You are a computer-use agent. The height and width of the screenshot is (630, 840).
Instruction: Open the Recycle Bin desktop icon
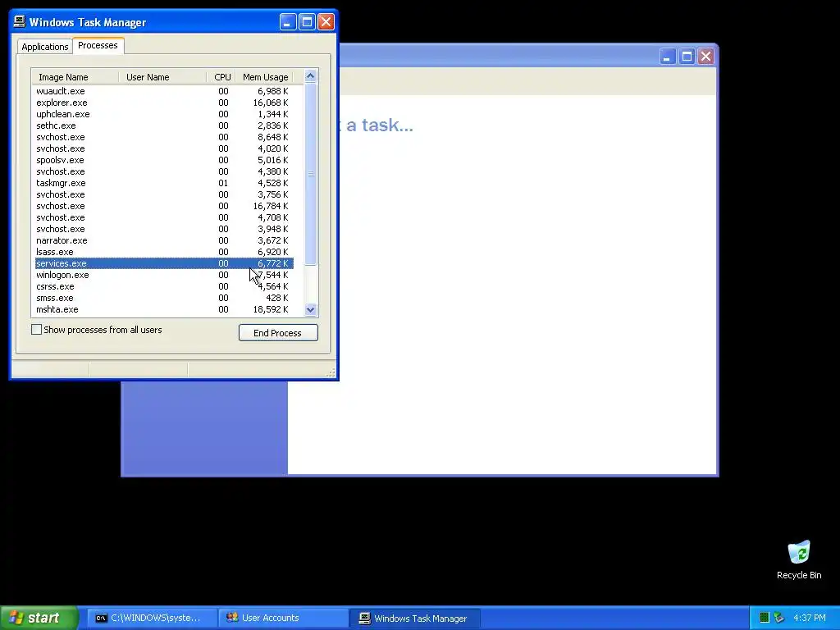click(799, 559)
